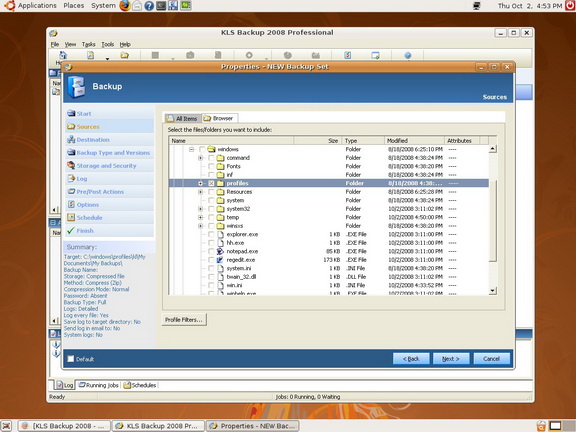
Task: Click the system32 folder icon
Action: [x=220, y=209]
